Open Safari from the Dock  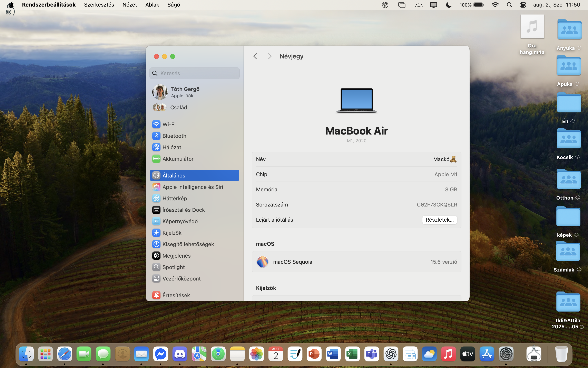click(65, 354)
